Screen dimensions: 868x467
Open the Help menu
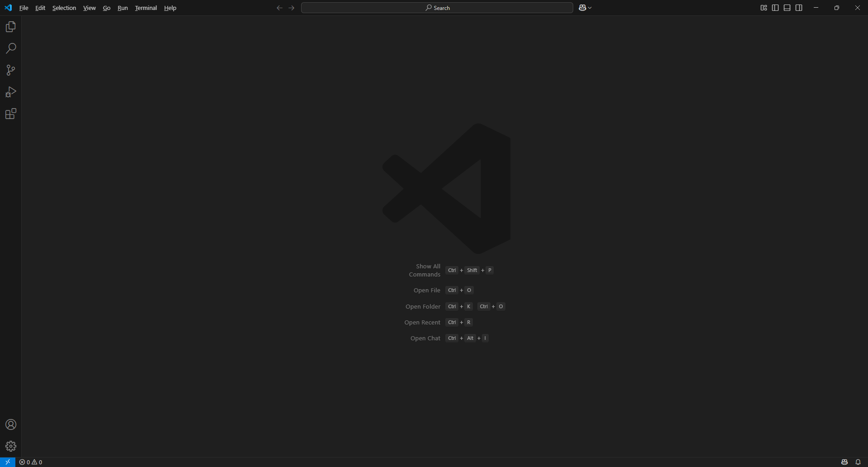(x=170, y=8)
